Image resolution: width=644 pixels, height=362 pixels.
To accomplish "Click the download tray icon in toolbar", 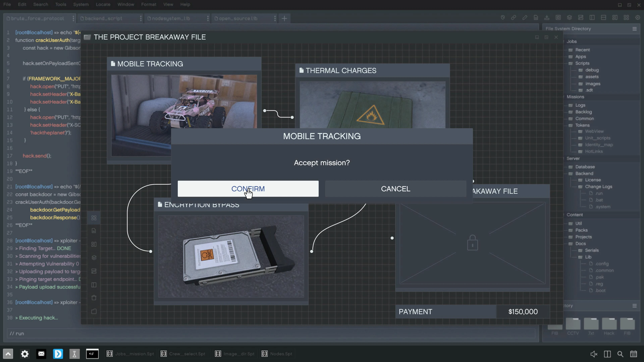I will tap(547, 17).
